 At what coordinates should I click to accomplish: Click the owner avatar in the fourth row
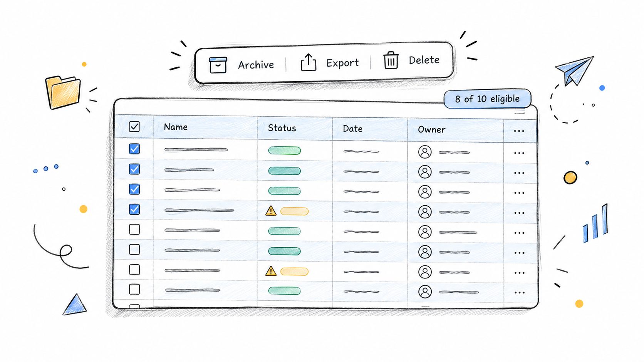425,212
